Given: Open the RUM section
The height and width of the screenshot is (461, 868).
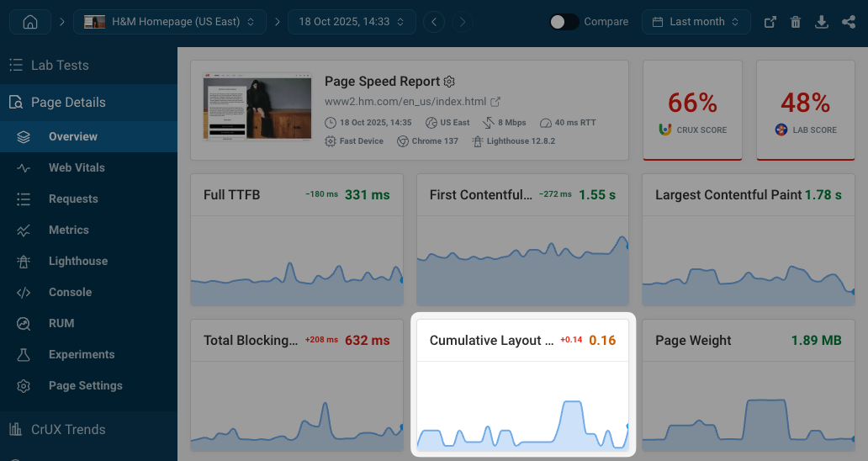Looking at the screenshot, I should [x=88, y=323].
